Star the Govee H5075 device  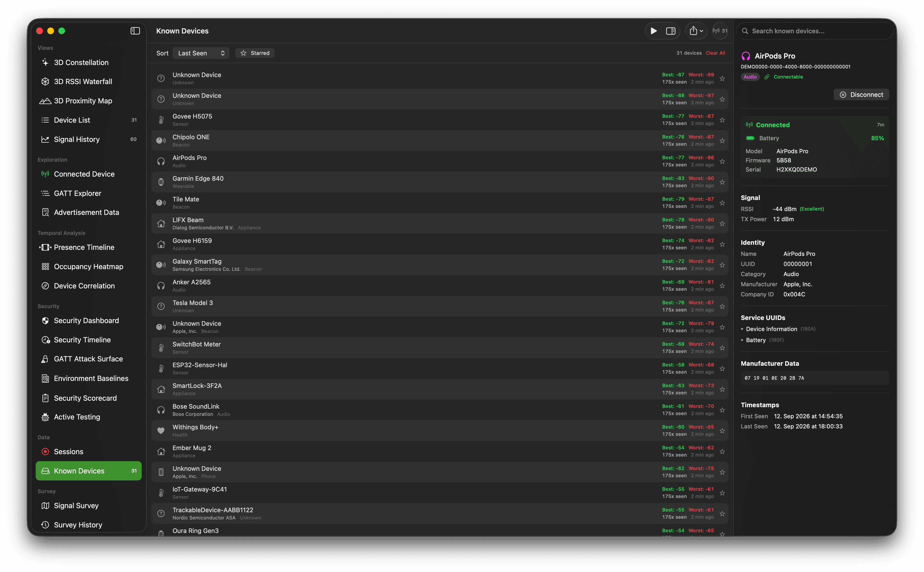point(722,120)
